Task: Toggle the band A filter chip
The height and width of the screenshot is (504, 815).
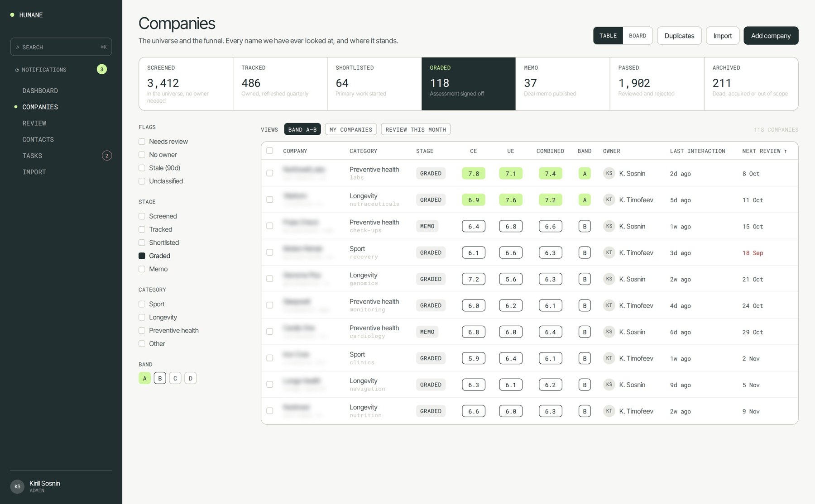Action: click(x=144, y=378)
